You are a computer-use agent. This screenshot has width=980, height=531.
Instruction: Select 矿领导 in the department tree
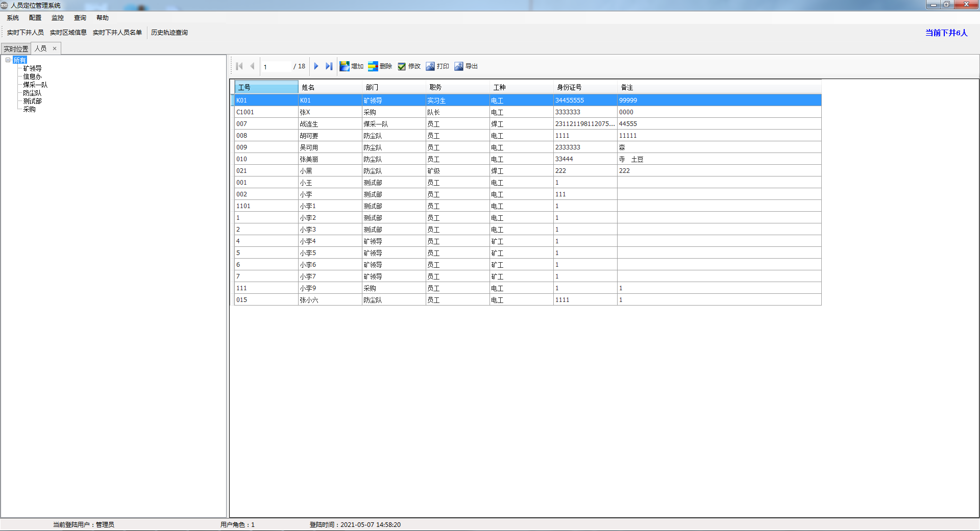tap(32, 68)
